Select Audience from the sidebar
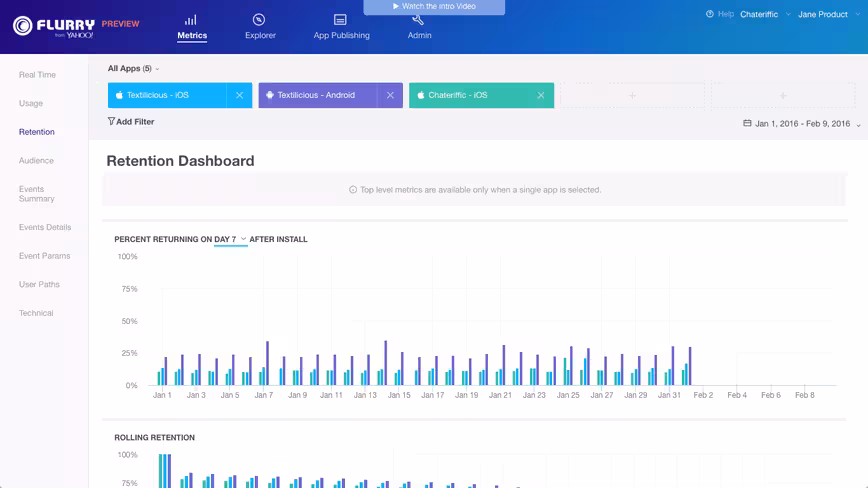Viewport: 868px width, 488px height. click(36, 160)
